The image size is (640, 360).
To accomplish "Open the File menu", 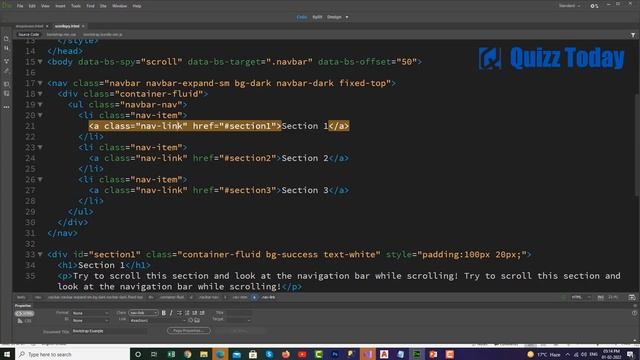I will 20,6.
